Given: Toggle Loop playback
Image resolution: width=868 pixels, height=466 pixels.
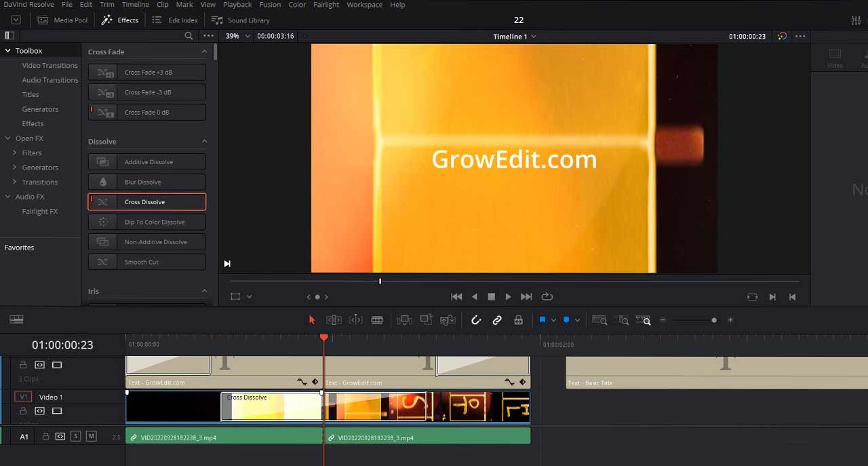Looking at the screenshot, I should click(547, 296).
